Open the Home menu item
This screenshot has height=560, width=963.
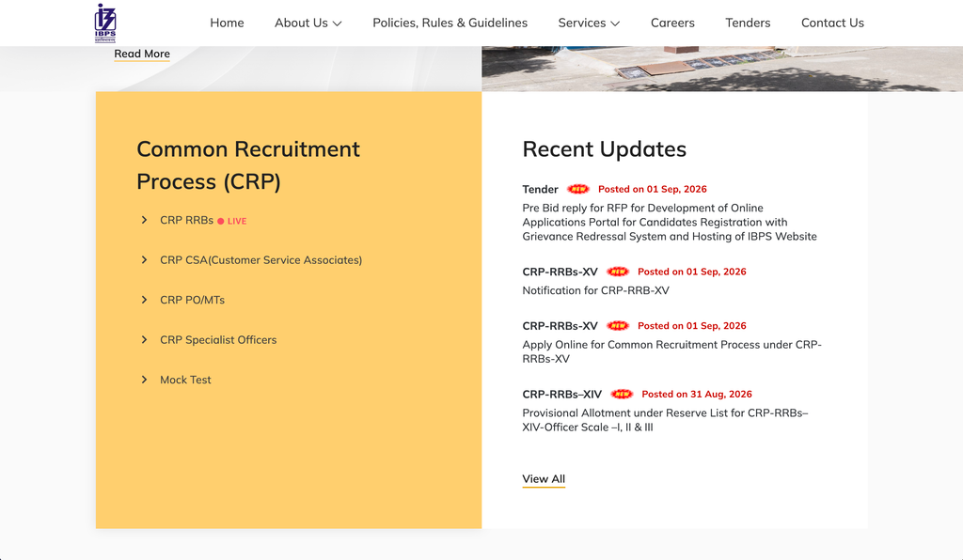pos(227,23)
